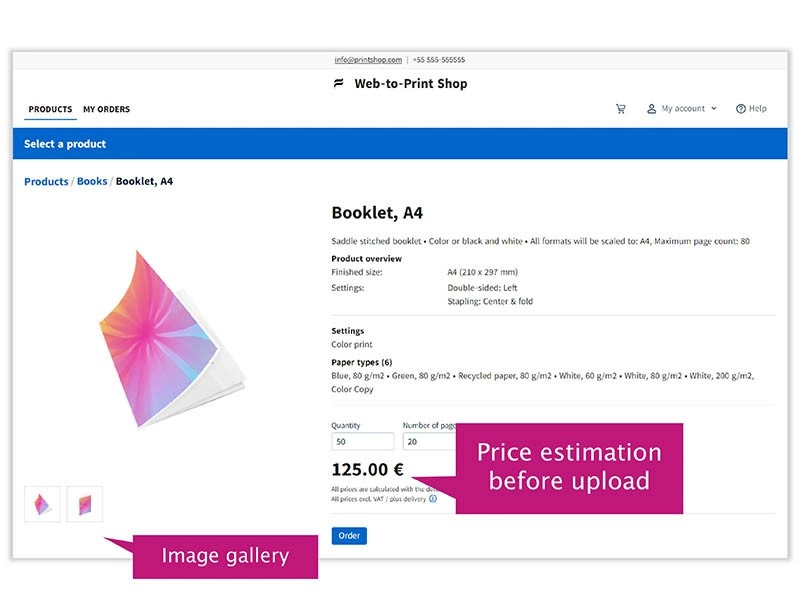Click the Help question mark icon
This screenshot has width=800, height=600.
pos(741,109)
